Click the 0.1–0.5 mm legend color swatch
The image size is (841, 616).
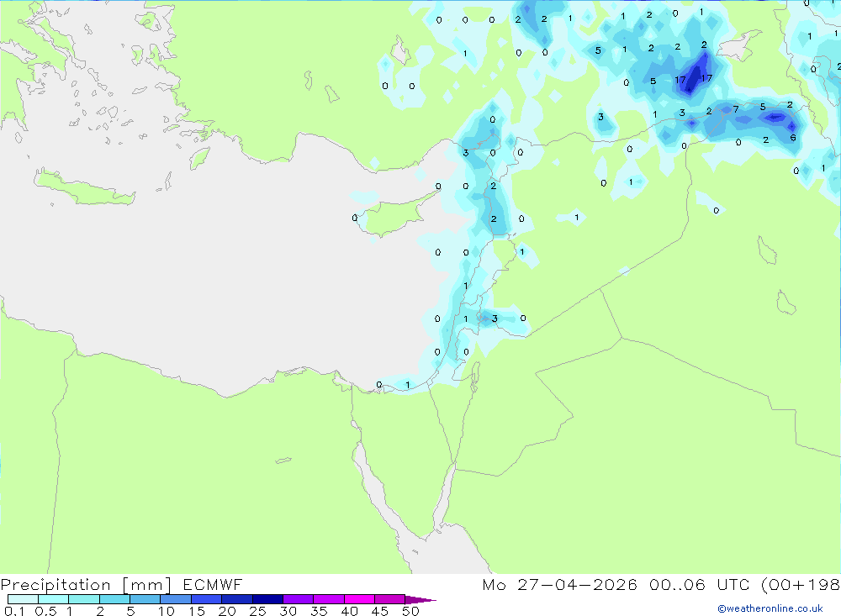point(23,599)
